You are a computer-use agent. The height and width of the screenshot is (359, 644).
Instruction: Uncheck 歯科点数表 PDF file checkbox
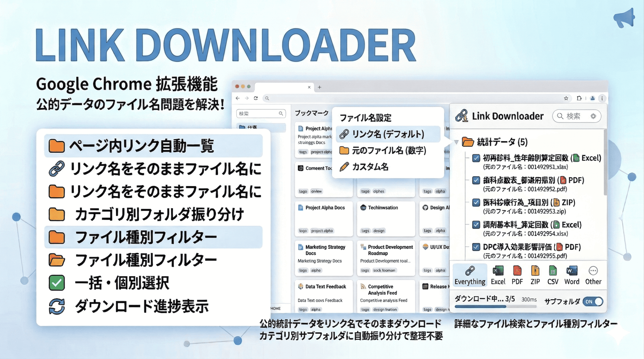[476, 180]
